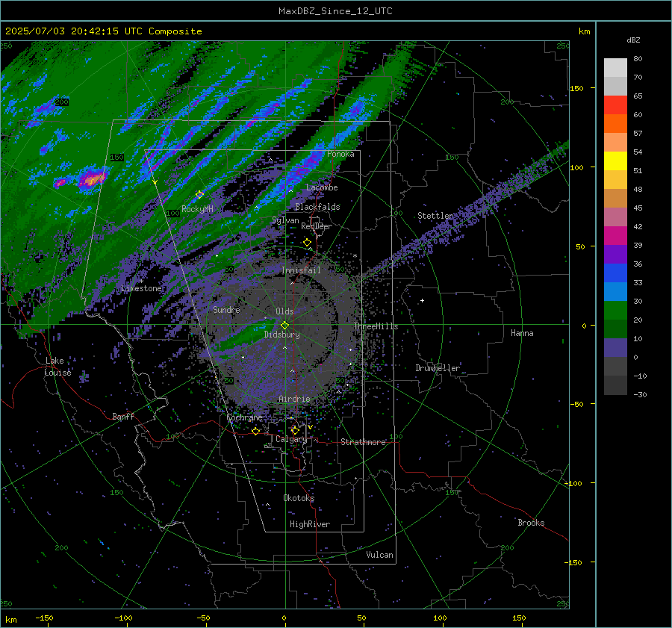
Task: Click the 80 value on dBZ legend
Action: [x=638, y=59]
